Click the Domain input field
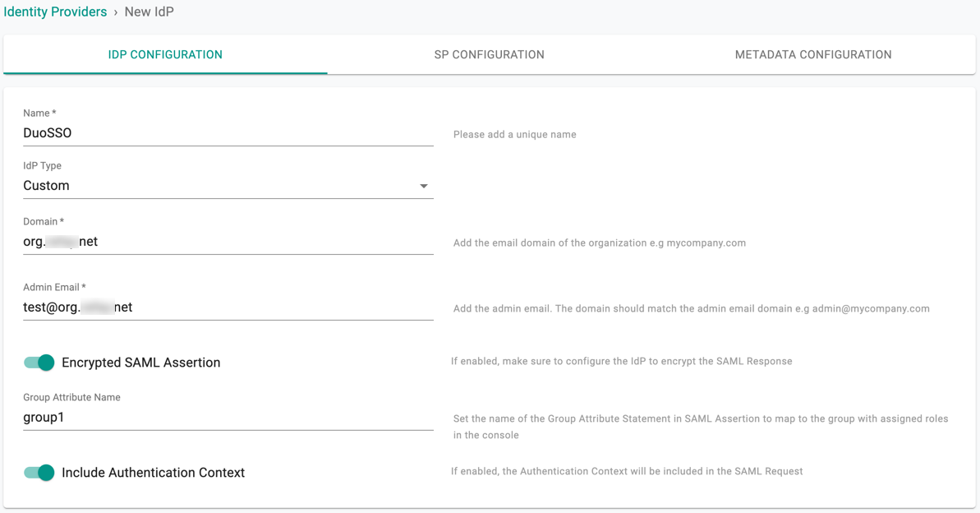 click(228, 242)
